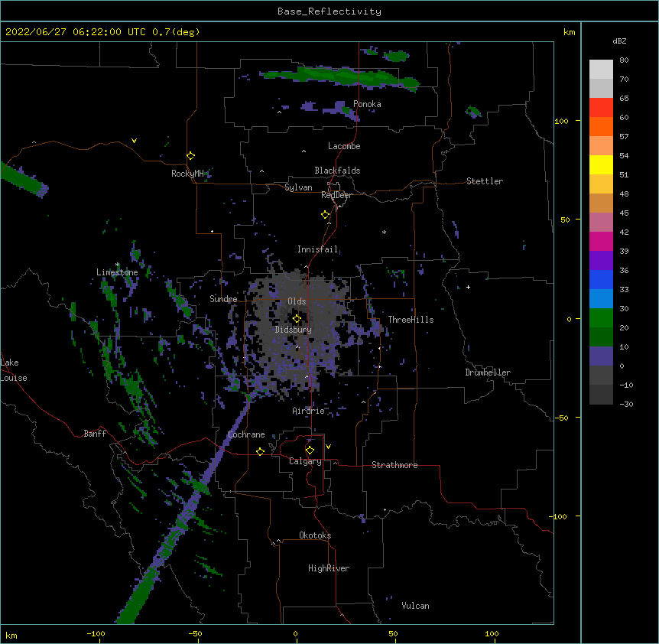Click the white asterisk marker above Limestone

pyautogui.click(x=118, y=265)
